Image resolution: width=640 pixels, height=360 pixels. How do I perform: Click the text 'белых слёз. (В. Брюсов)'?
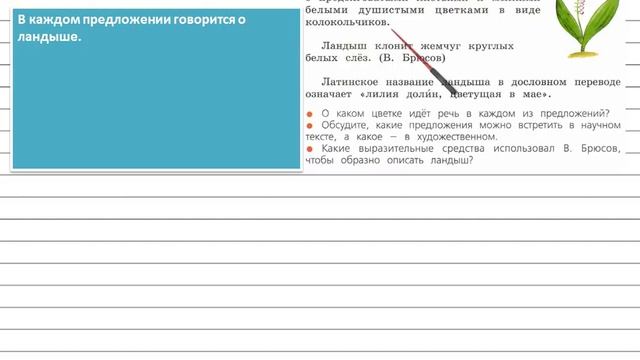coord(376,58)
